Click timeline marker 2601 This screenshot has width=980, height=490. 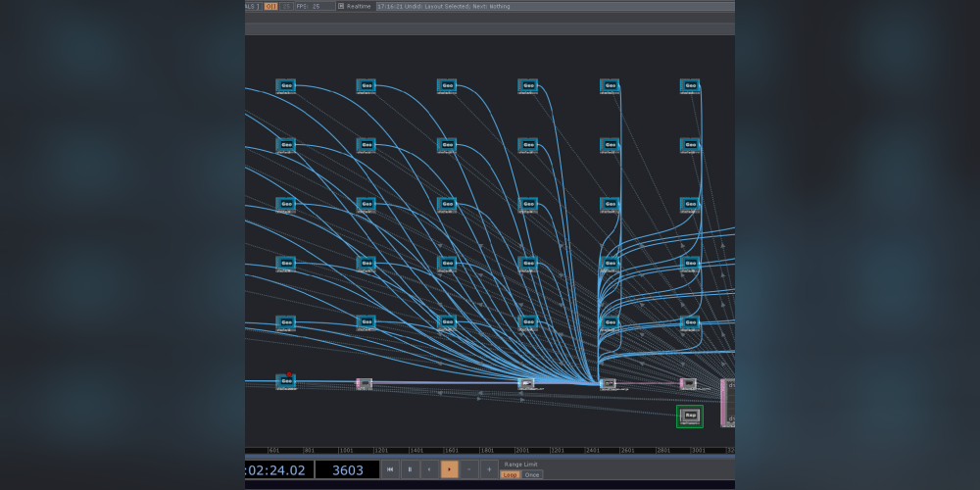(627, 451)
